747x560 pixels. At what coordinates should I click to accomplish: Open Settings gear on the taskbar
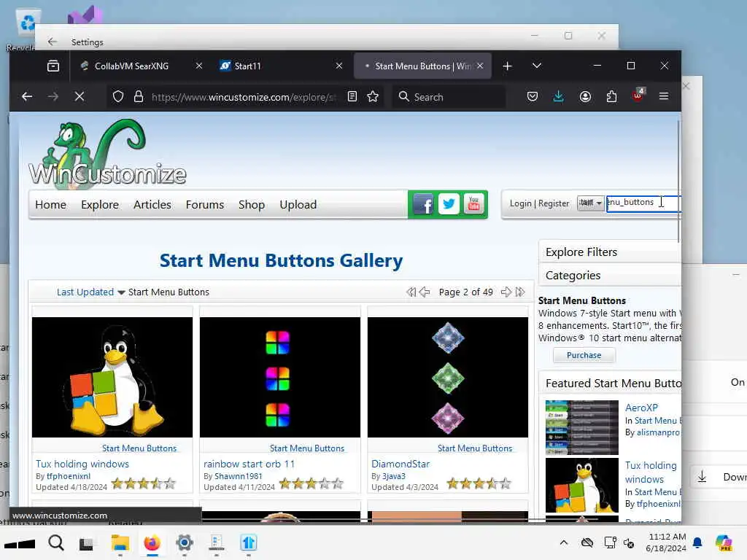coord(185,542)
